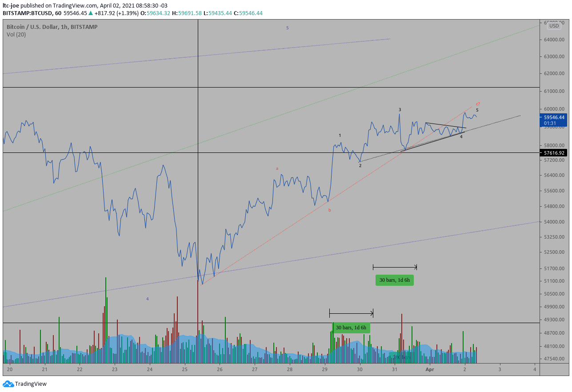Click the '29' date label on time axis

pos(324,369)
